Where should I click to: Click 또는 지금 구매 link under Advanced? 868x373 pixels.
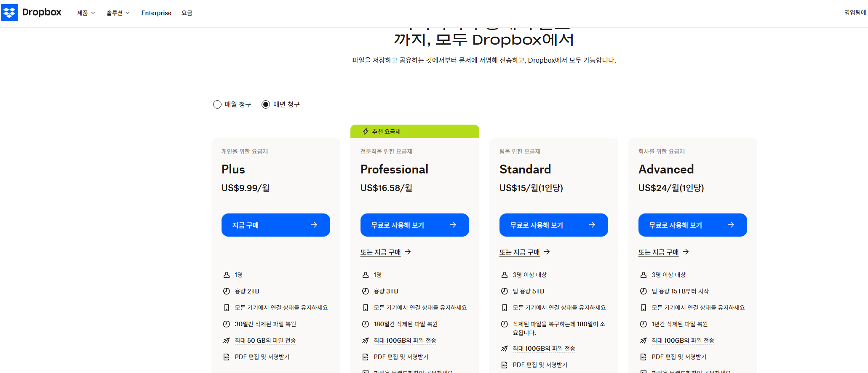click(658, 252)
